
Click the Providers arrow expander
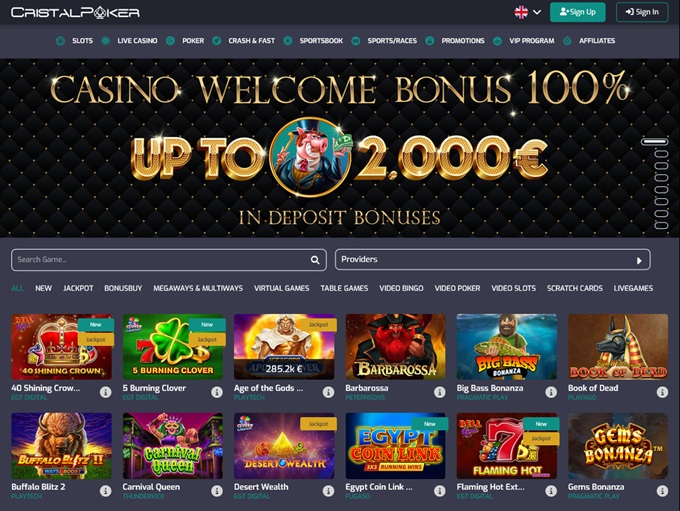point(639,261)
